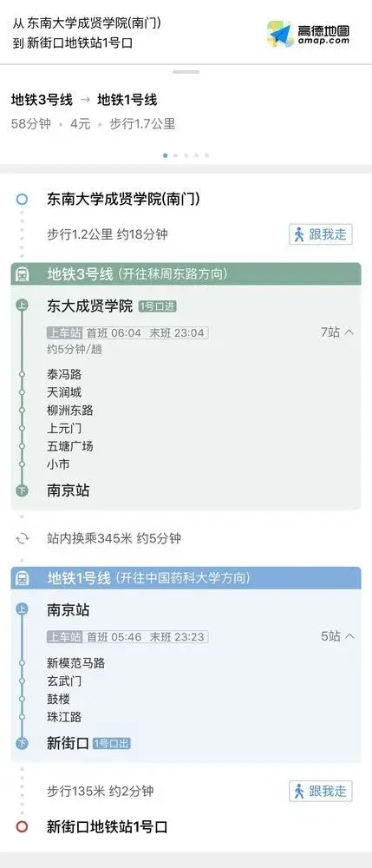Tap the blue origin circle marker

point(22,200)
